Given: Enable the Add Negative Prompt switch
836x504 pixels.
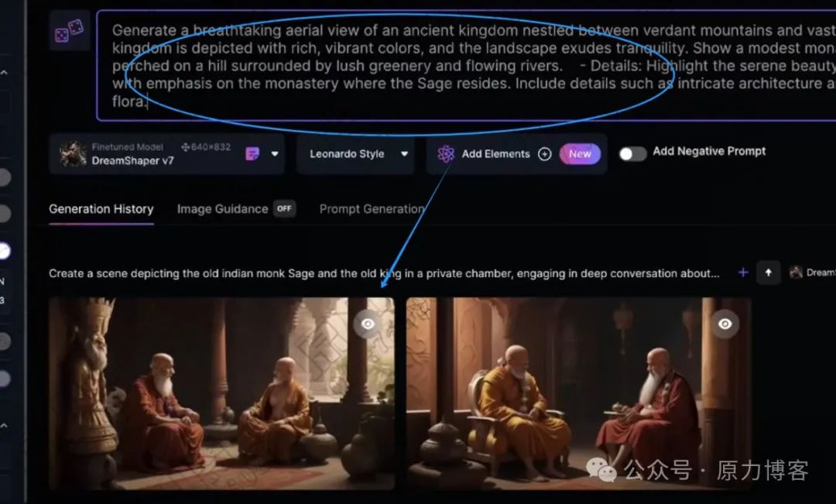Looking at the screenshot, I should click(632, 153).
